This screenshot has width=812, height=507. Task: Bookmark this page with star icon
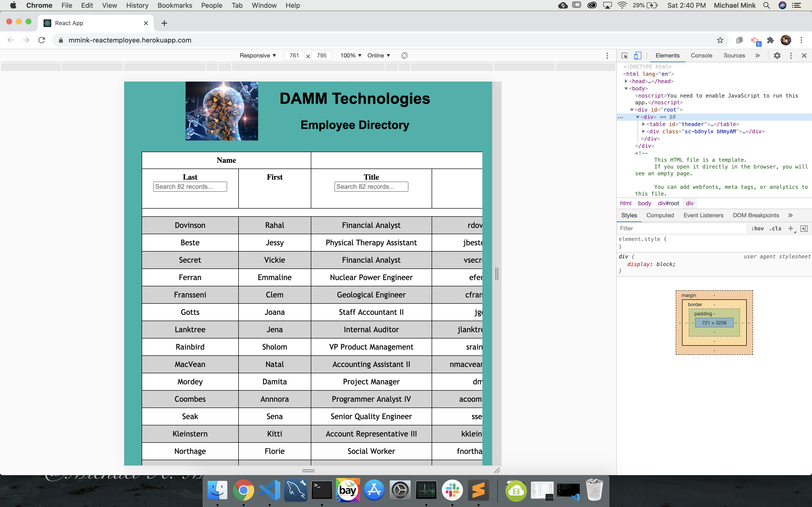coord(720,40)
